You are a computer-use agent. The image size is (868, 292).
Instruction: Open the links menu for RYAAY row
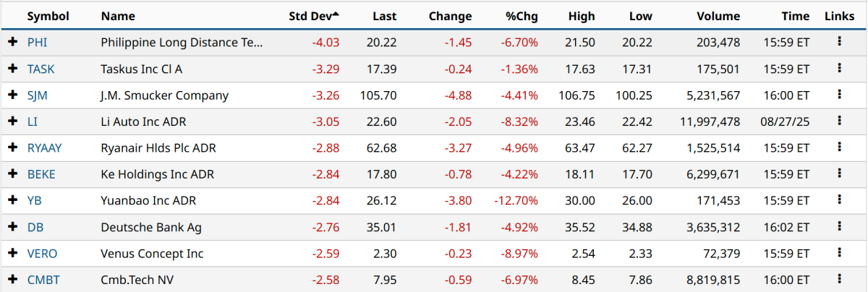tap(839, 147)
